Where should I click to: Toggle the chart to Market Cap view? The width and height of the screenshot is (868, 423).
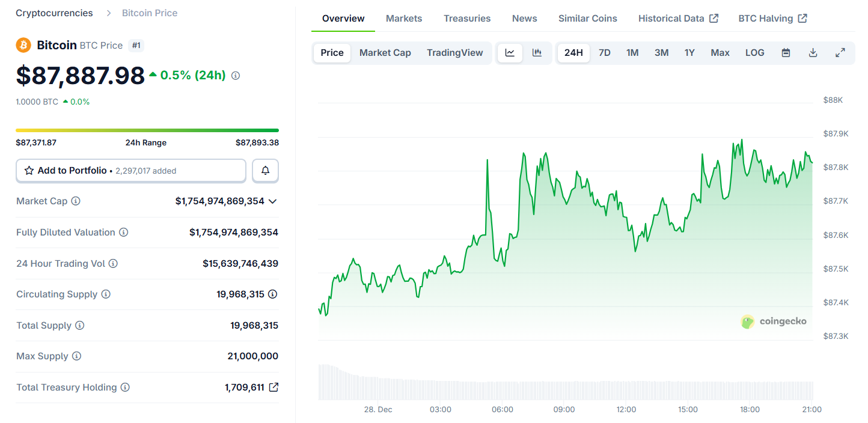385,53
